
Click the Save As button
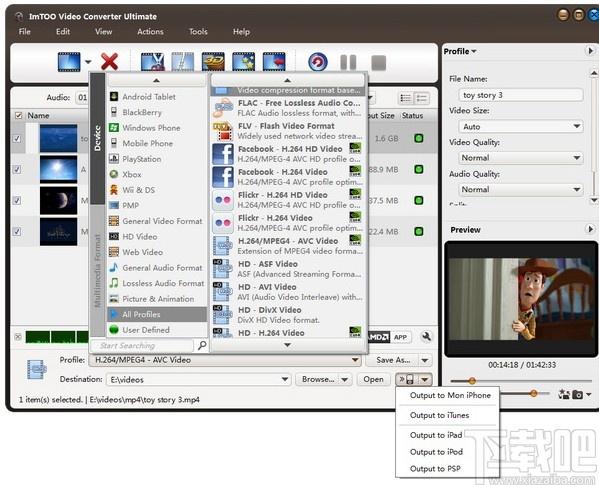click(392, 360)
